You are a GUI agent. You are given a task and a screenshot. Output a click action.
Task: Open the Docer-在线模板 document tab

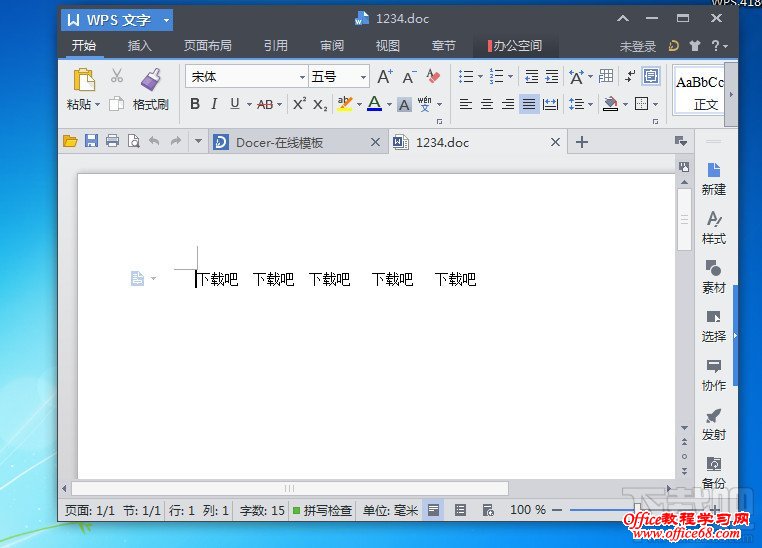pos(279,142)
